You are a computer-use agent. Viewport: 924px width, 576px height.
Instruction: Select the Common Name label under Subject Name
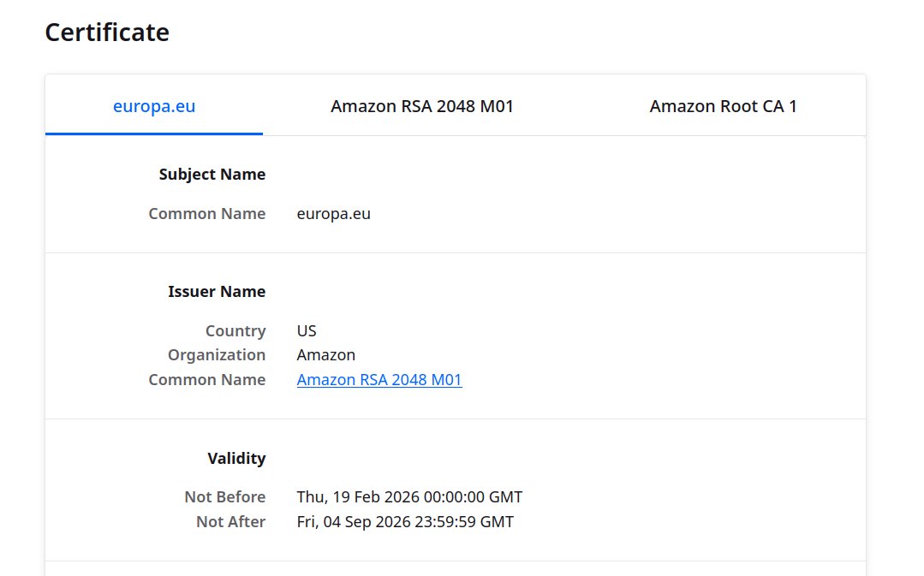pyautogui.click(x=207, y=214)
